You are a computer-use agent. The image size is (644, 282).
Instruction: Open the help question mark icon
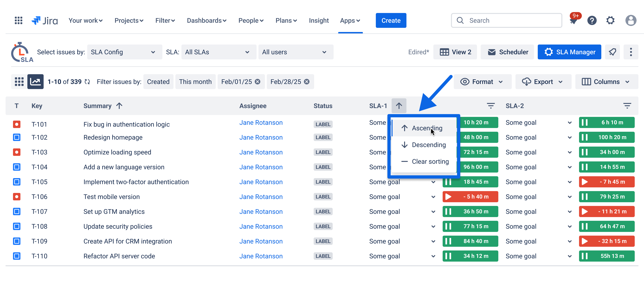pos(592,21)
